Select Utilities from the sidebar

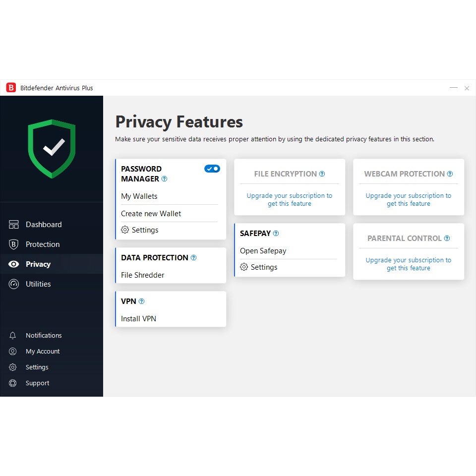click(38, 284)
